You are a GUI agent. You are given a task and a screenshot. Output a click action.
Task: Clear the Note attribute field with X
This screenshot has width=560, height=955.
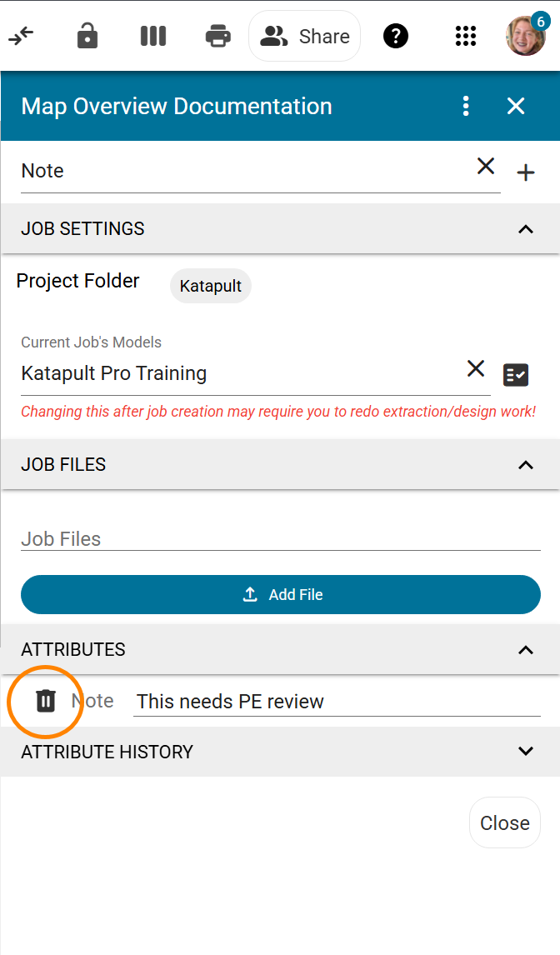[x=486, y=166]
